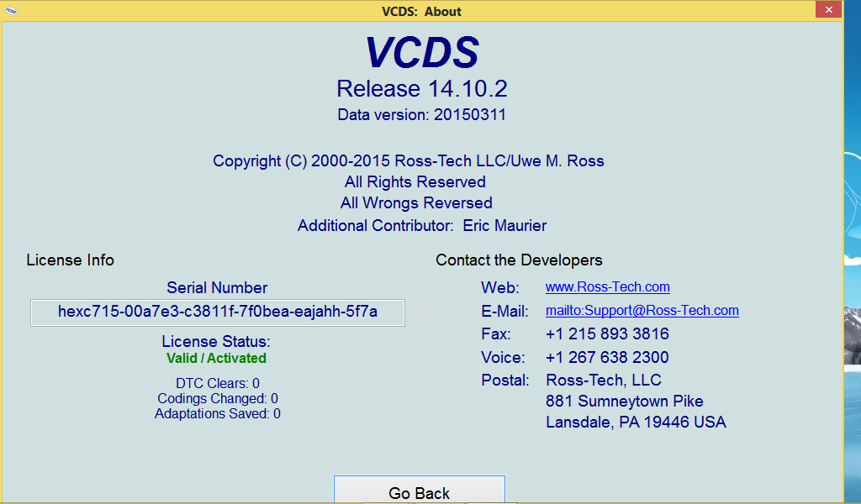Click the 'DTC Clears: 0' line
This screenshot has height=504, width=861.
click(218, 383)
